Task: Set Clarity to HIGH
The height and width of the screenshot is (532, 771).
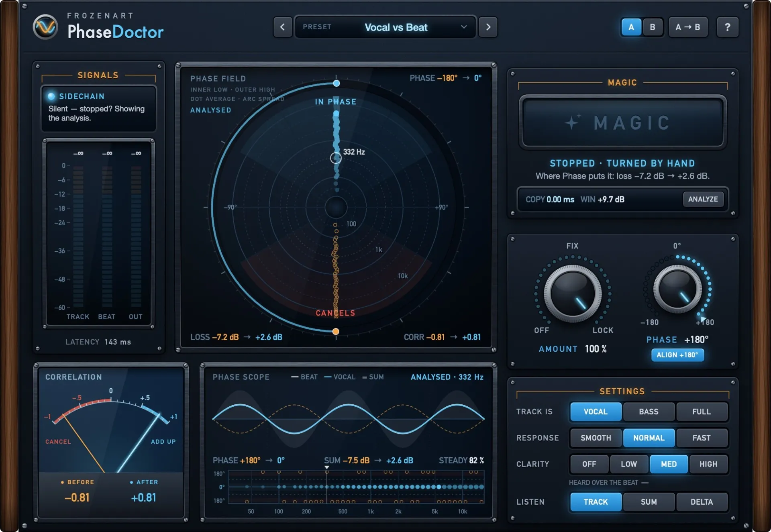Action: coord(708,464)
